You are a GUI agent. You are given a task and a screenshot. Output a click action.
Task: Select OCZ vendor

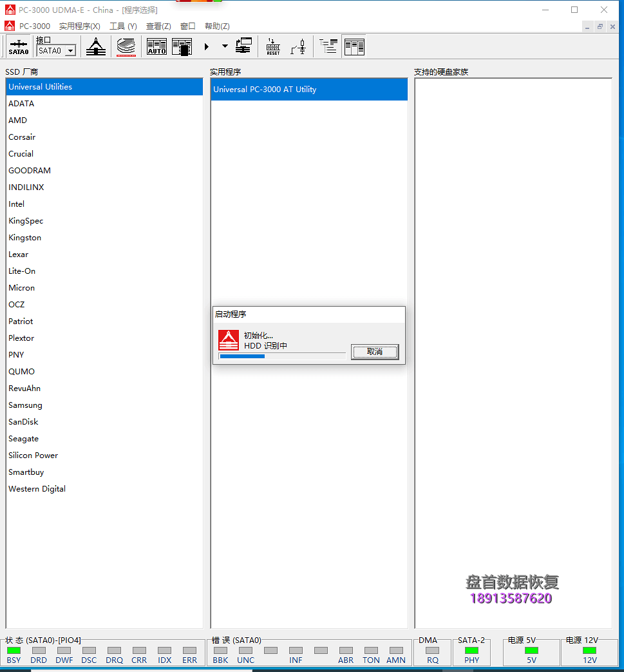(x=104, y=304)
